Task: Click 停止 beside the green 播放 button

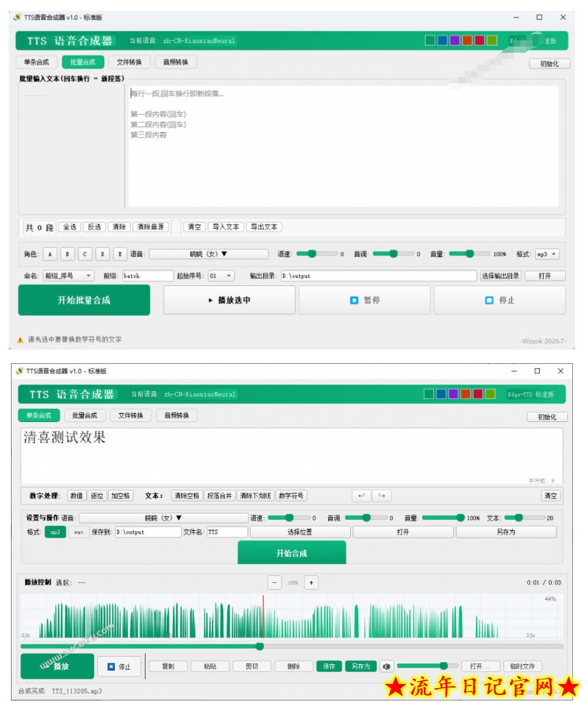Action: pos(120,666)
